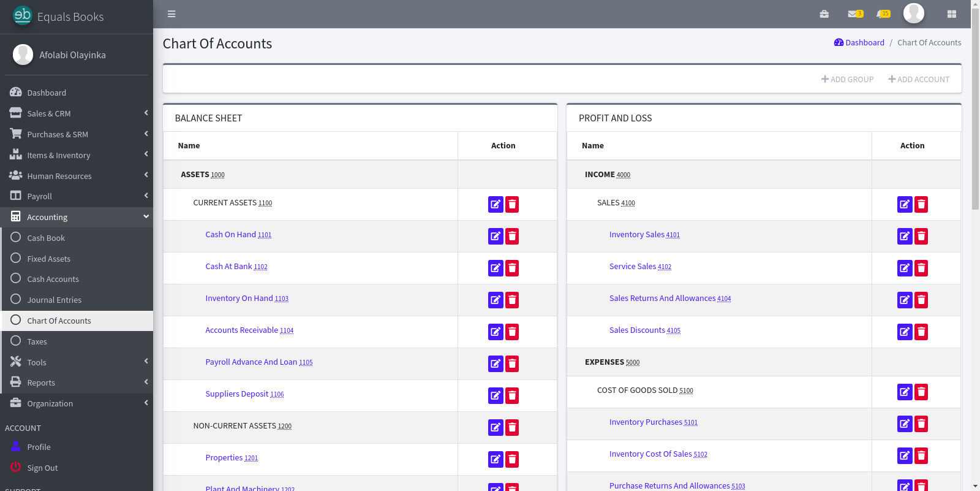The height and width of the screenshot is (491, 980).
Task: Open Cash Accounts under Accounting
Action: pos(77,279)
